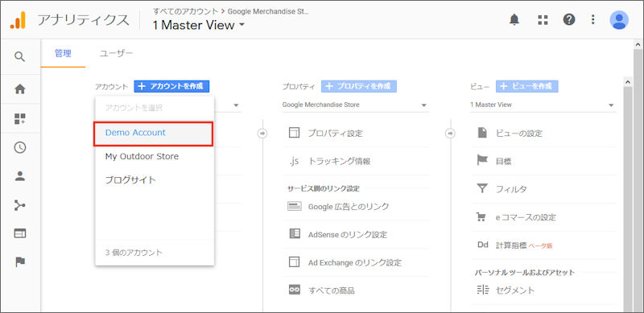The width and height of the screenshot is (644, 313).
Task: Click the Google 広告とのリンク icon
Action: (295, 207)
